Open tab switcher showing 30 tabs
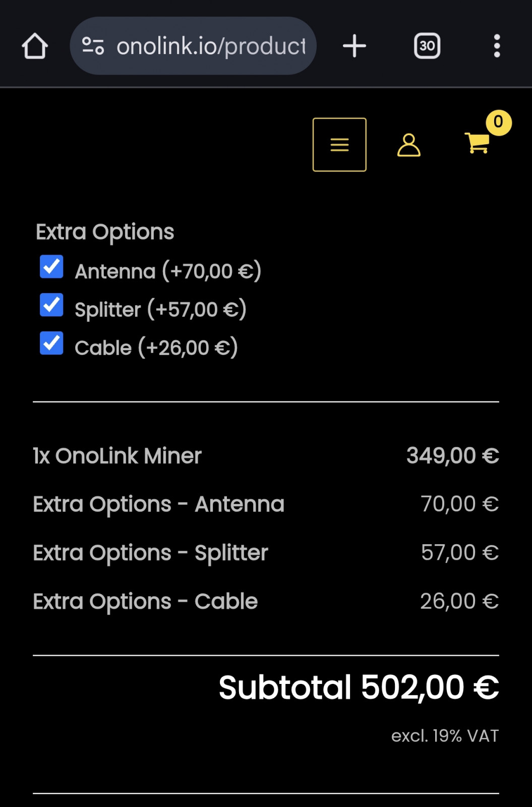 pyautogui.click(x=427, y=46)
